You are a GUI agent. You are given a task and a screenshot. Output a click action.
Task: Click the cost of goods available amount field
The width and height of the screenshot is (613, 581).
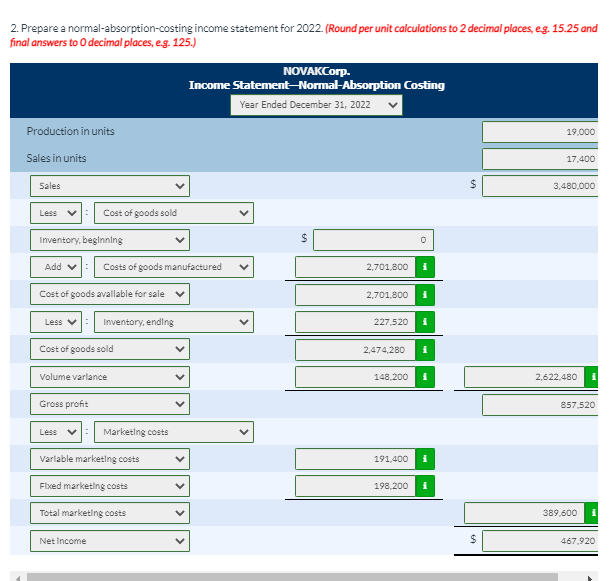tap(355, 295)
